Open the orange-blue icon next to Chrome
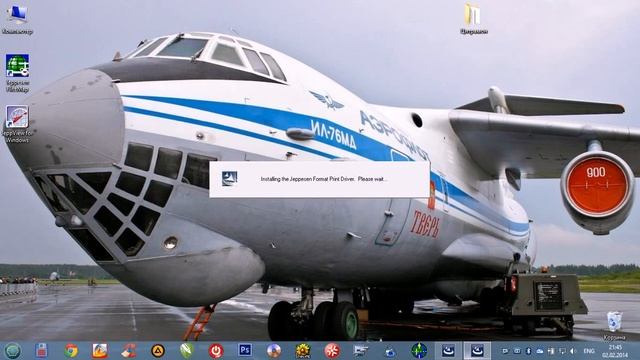The height and width of the screenshot is (360, 640). (x=100, y=351)
